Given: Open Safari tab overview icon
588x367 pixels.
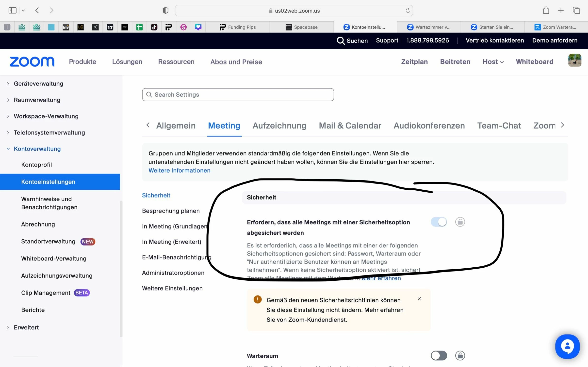Looking at the screenshot, I should [x=576, y=10].
